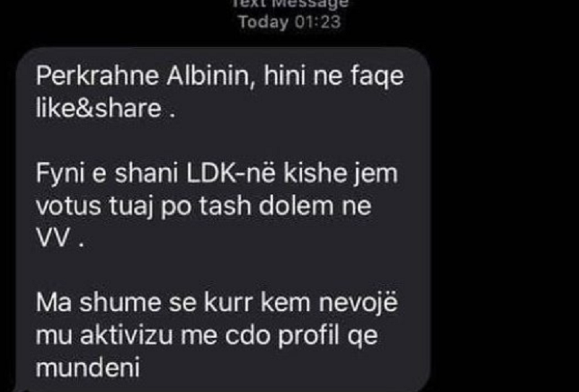Image resolution: width=579 pixels, height=392 pixels.
Task: Tap the 'like&share' text
Action: tap(98, 108)
